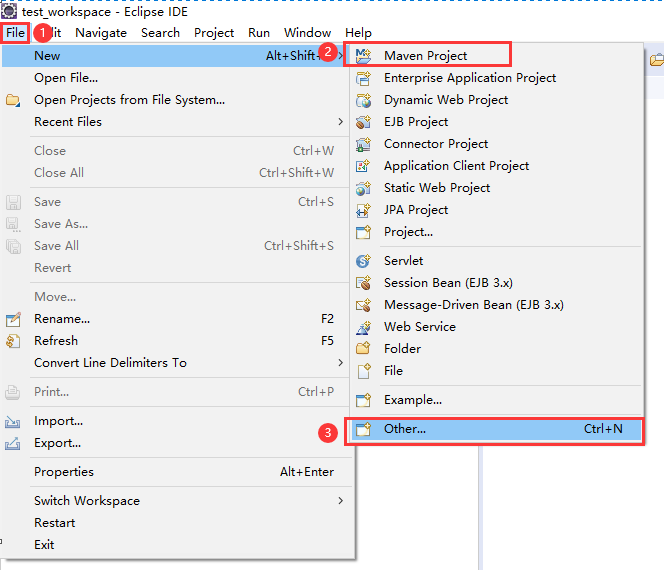The width and height of the screenshot is (664, 570).
Task: Open the Window menu in menu bar
Action: tap(307, 33)
